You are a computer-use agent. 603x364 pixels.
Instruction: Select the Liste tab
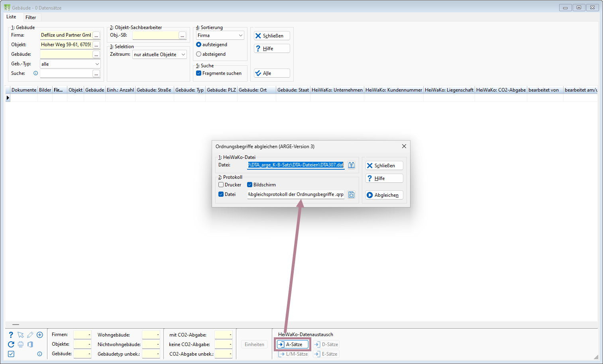[11, 17]
